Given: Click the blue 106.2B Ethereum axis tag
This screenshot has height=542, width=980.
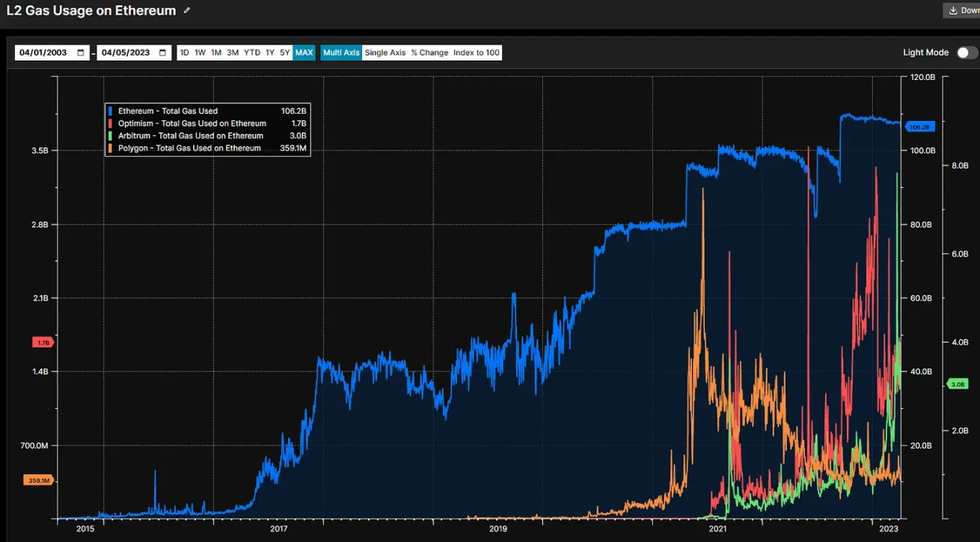Looking at the screenshot, I should click(919, 127).
